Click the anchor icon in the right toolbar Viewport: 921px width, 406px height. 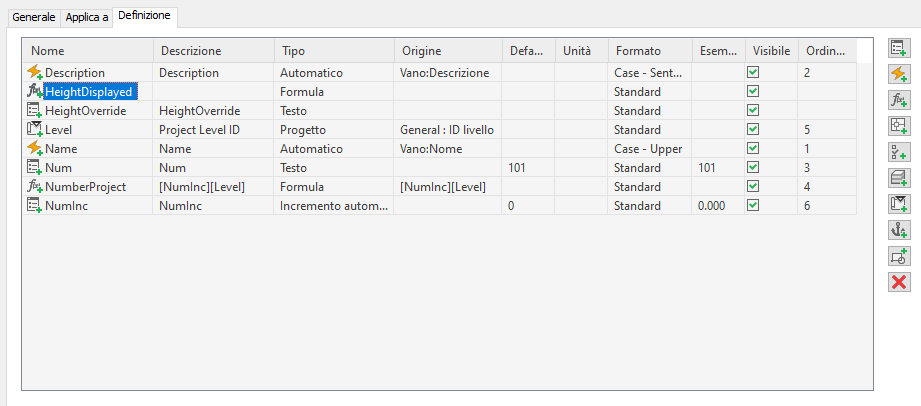tap(898, 230)
